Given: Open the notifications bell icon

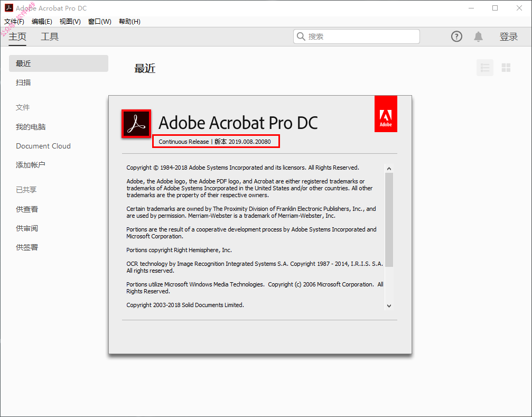Looking at the screenshot, I should coord(478,36).
